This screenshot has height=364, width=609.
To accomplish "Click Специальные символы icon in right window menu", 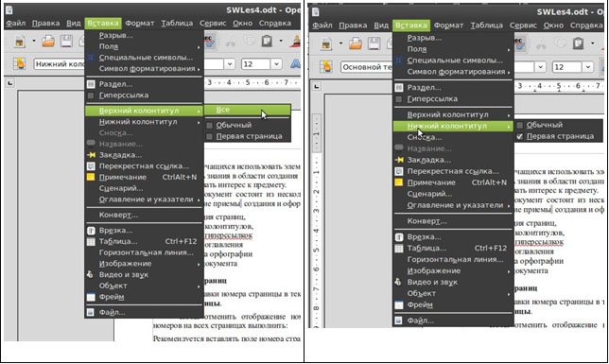I will [399, 61].
